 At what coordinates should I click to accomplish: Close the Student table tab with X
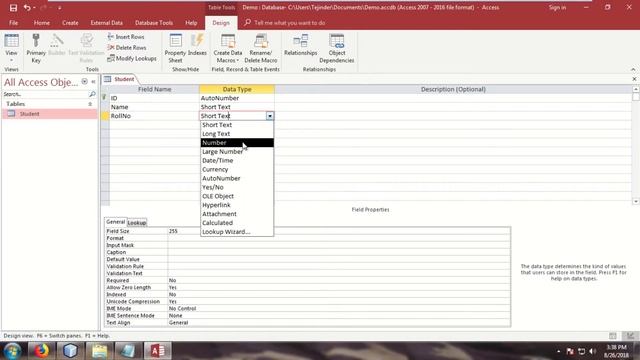(634, 79)
